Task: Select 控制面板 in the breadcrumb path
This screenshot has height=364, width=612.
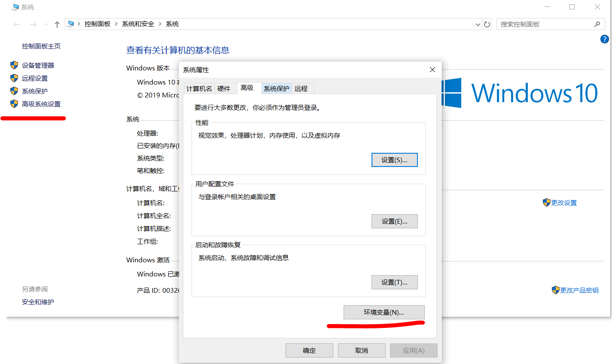Action: [x=97, y=24]
